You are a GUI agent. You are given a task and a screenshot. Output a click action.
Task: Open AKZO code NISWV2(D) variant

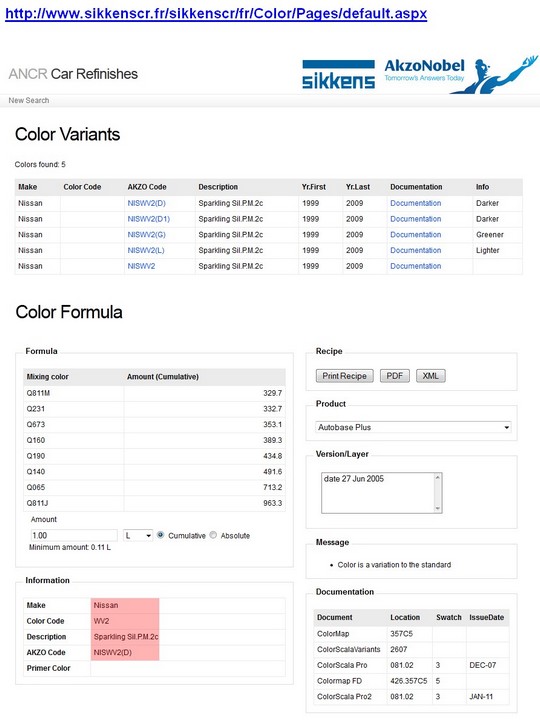pos(146,203)
